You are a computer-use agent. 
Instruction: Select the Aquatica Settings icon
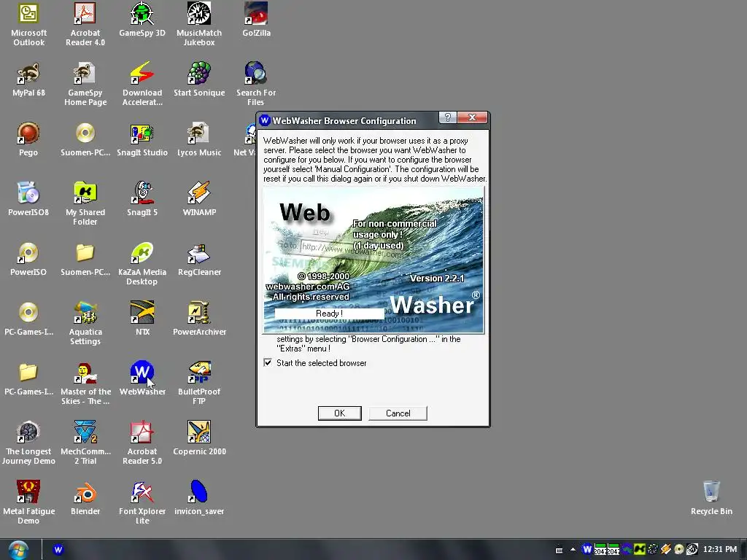click(85, 323)
